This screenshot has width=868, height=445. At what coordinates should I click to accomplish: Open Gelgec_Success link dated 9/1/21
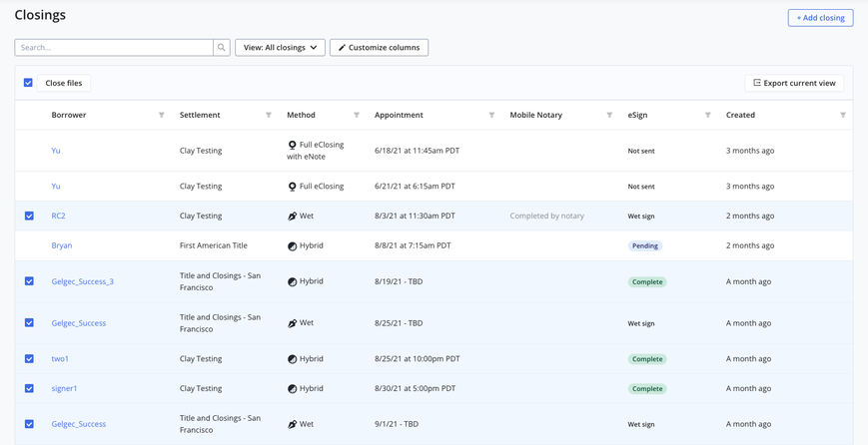pyautogui.click(x=79, y=424)
